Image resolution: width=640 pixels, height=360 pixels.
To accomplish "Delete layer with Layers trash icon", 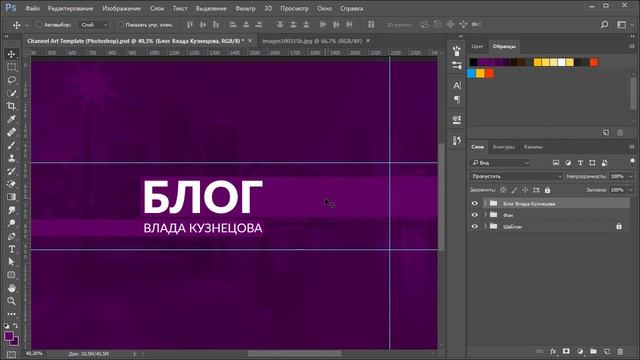I will (620, 351).
